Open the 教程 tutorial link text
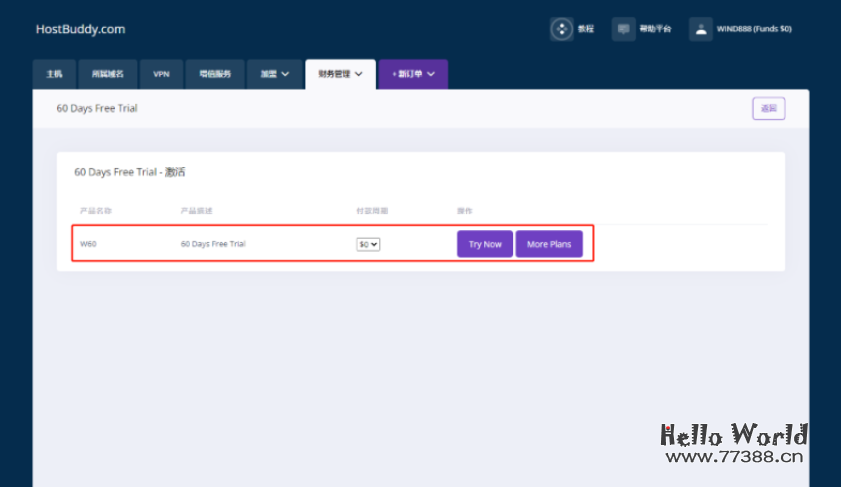This screenshot has width=841, height=487. click(x=586, y=29)
